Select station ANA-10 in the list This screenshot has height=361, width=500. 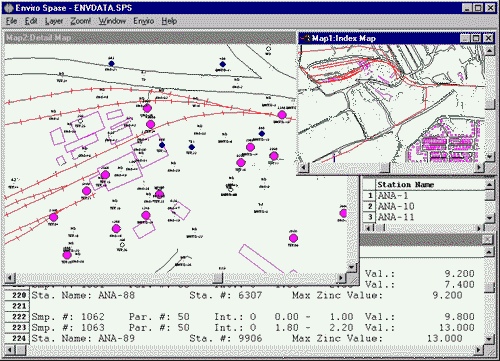(x=396, y=206)
